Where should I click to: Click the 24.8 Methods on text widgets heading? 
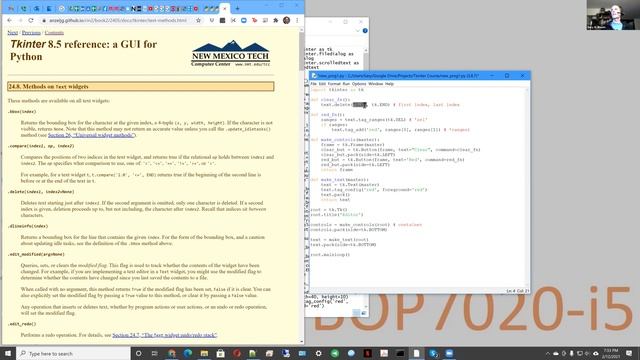(x=141, y=87)
